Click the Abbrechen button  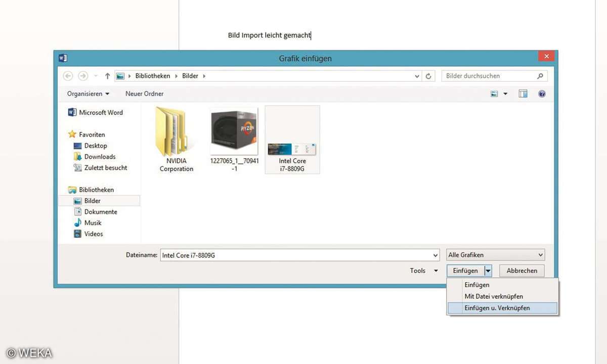(522, 271)
